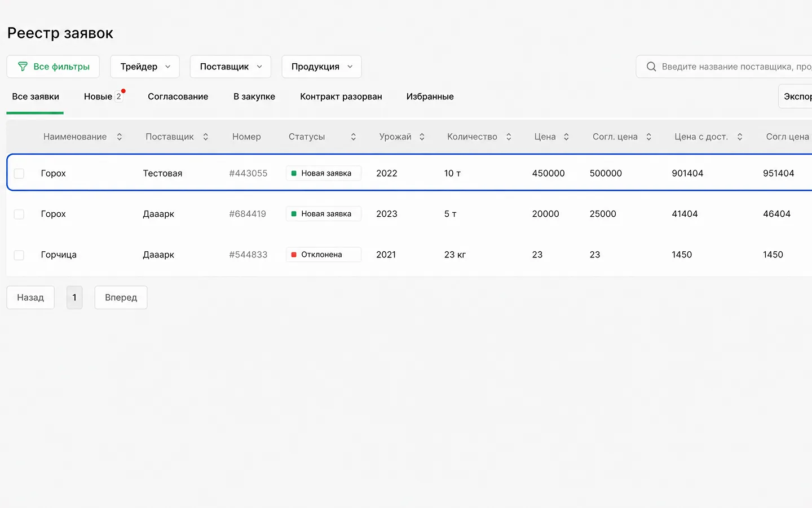Select page 1 in pagination
Image resolution: width=812 pixels, height=508 pixels.
[x=74, y=297]
